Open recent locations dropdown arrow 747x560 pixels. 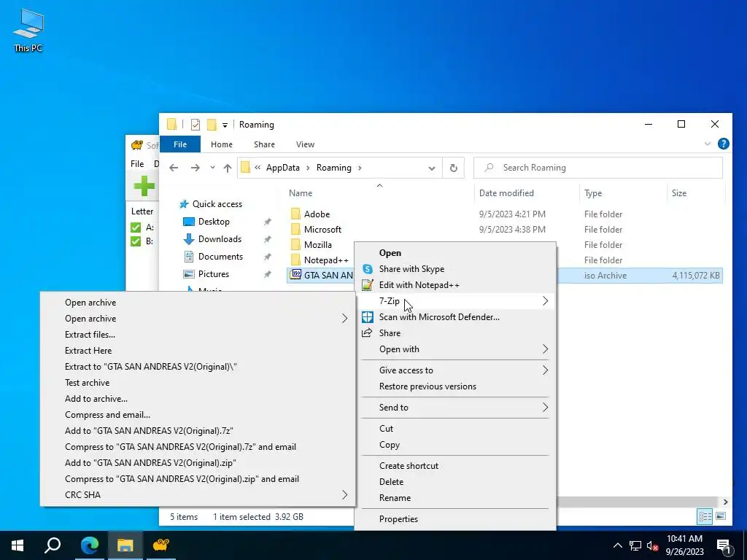coord(212,168)
